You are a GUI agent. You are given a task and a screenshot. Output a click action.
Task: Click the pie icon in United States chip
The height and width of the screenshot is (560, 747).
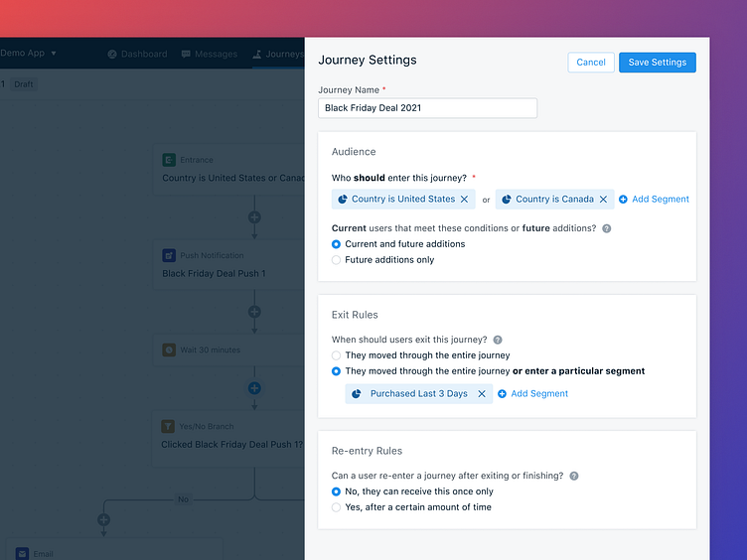(x=343, y=199)
